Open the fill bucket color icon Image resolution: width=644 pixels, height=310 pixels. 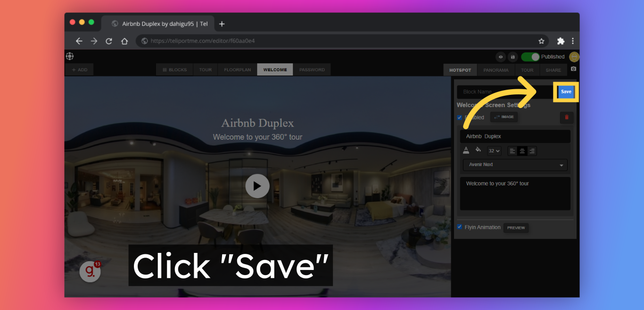point(478,150)
